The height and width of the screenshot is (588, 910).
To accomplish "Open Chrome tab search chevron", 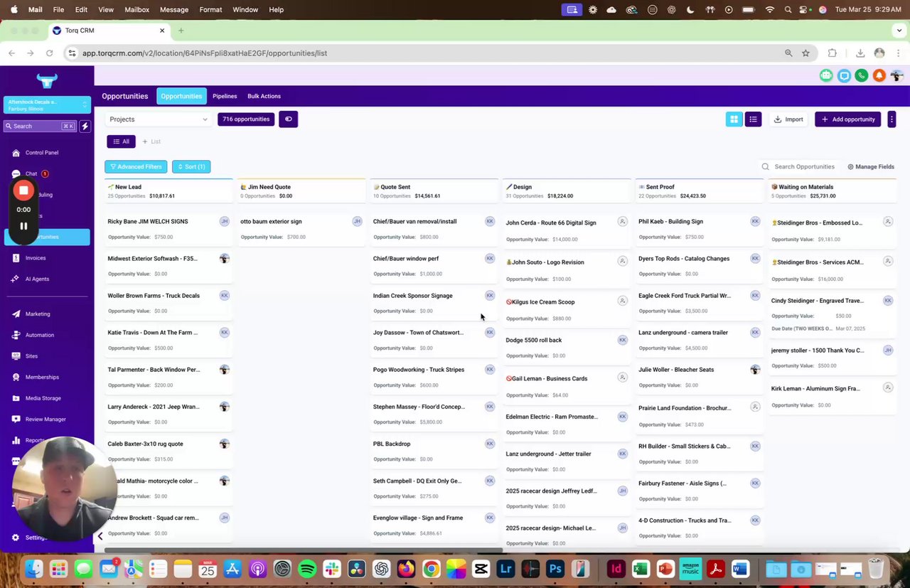I will point(899,31).
